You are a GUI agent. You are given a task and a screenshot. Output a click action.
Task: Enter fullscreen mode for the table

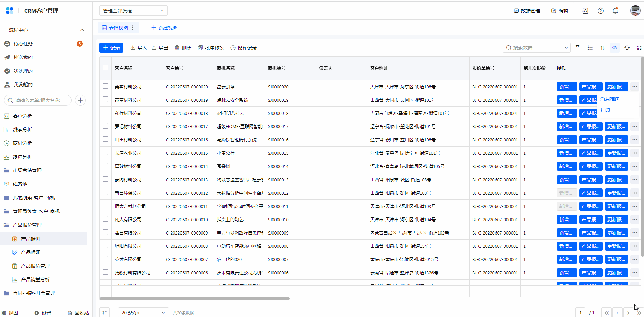point(639,48)
